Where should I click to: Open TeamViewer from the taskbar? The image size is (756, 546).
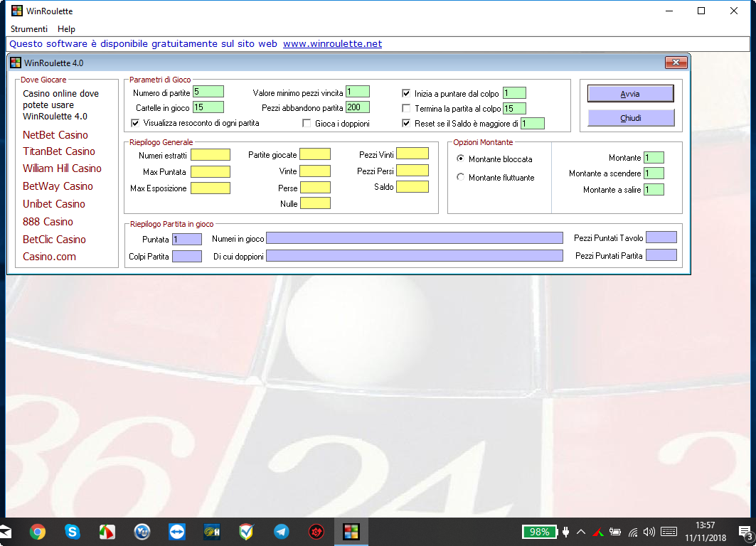(177, 532)
